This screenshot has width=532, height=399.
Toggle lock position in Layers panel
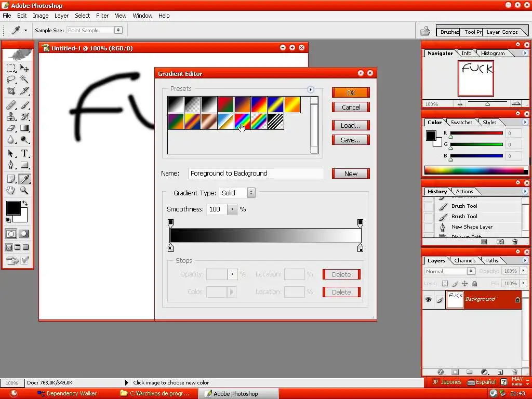tap(465, 283)
